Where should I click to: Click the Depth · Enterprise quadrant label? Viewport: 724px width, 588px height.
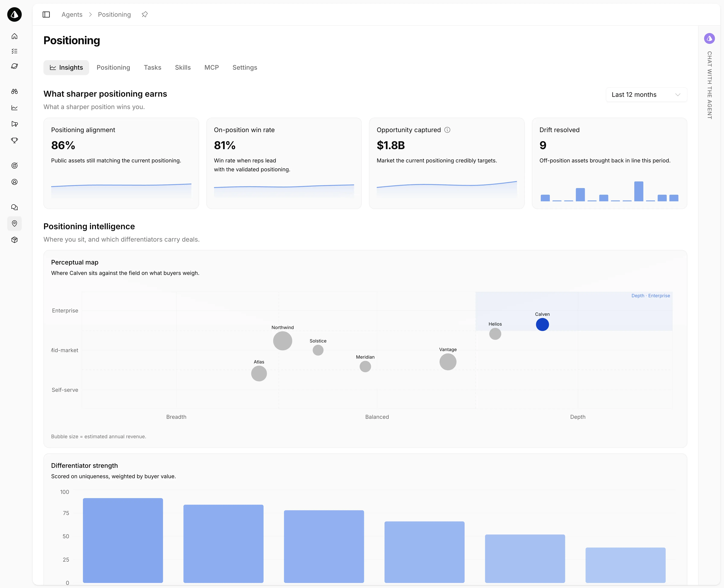pyautogui.click(x=651, y=296)
